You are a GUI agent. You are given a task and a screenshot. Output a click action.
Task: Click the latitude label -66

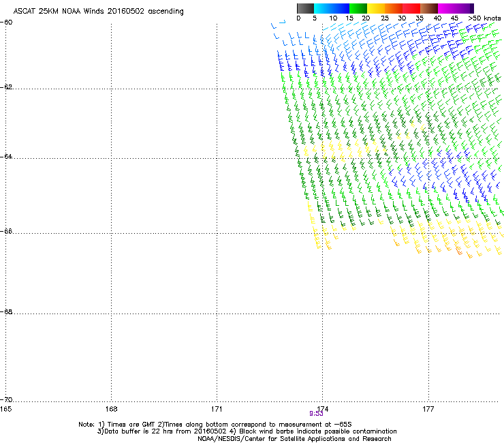click(6, 231)
